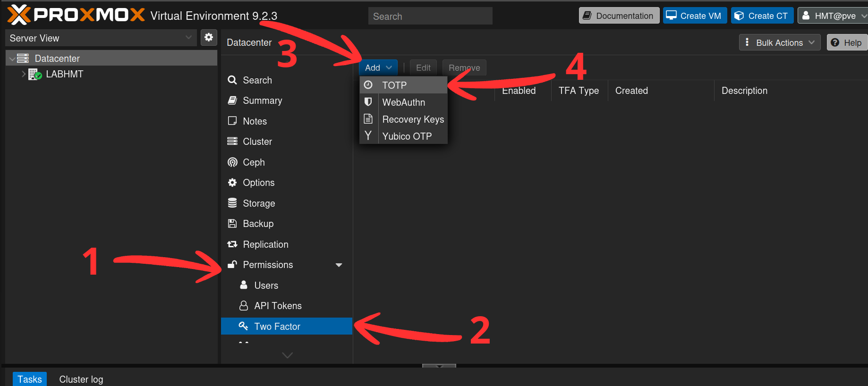The image size is (868, 386).
Task: Click the Create VM button
Action: (x=695, y=16)
